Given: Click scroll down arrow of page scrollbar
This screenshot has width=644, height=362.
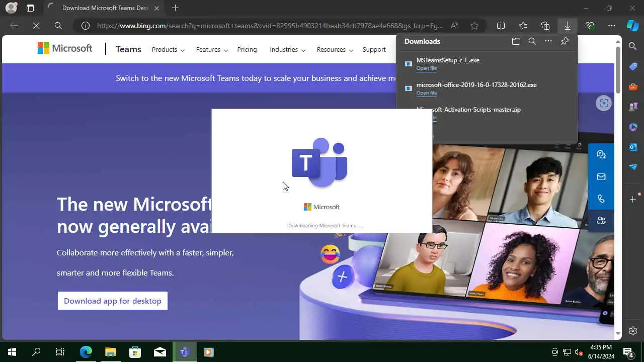Looking at the screenshot, I should pyautogui.click(x=618, y=334).
